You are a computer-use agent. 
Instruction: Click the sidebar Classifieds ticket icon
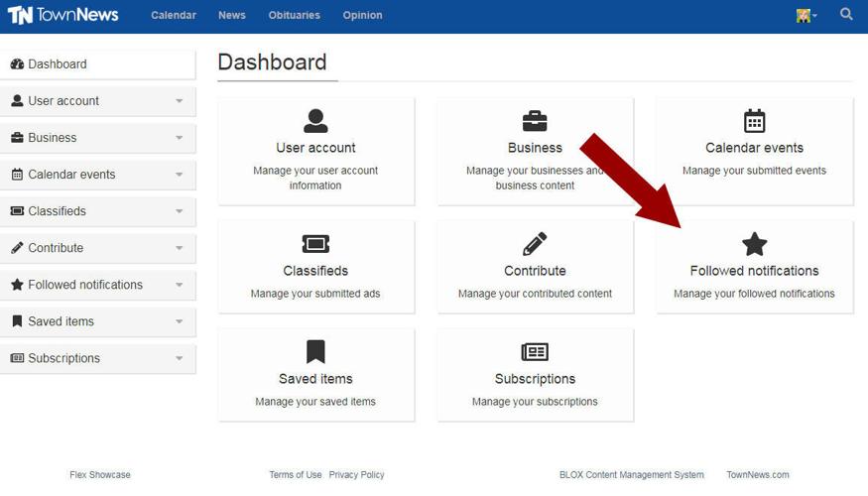(17, 211)
